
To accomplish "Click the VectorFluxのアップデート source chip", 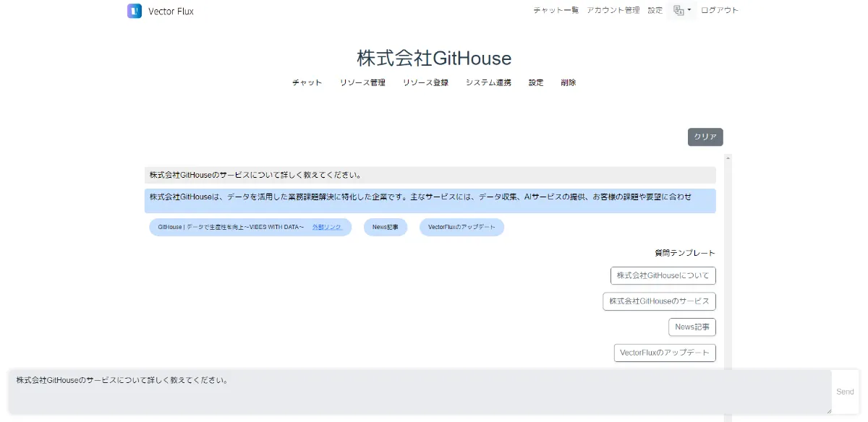I will 461,227.
